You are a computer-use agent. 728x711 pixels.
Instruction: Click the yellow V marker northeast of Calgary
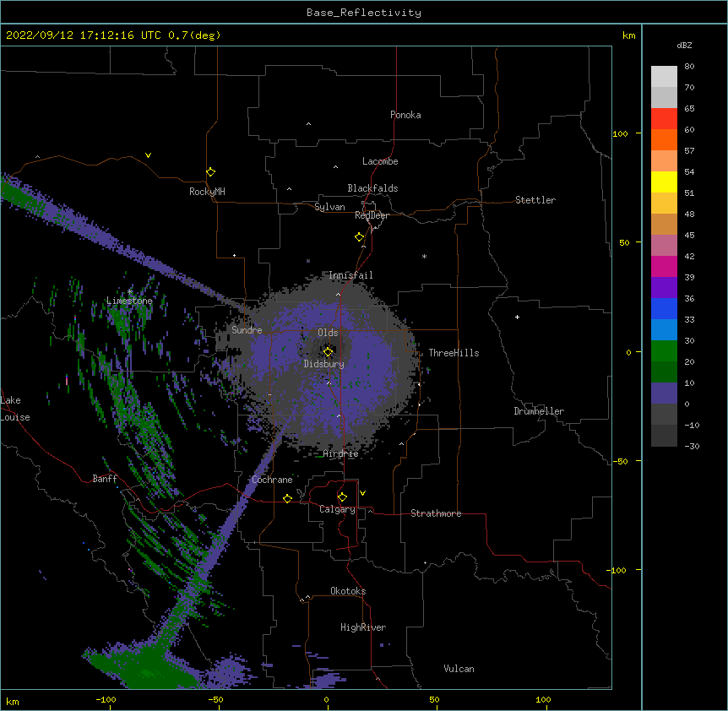click(362, 493)
